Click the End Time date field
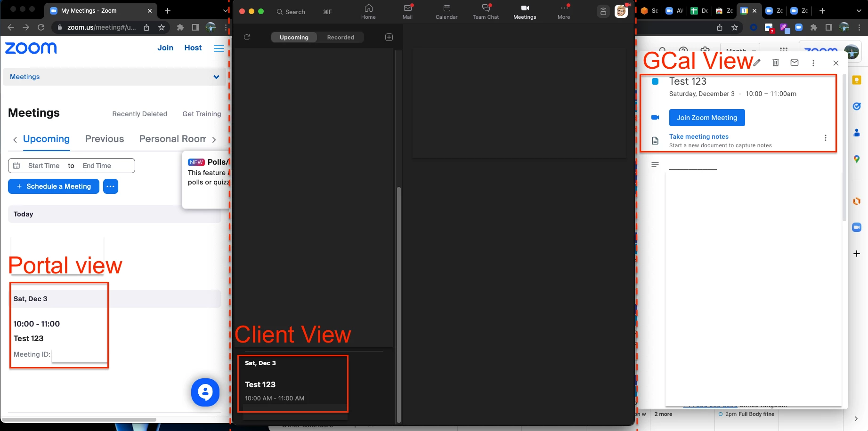Screen dimensions: 868x431 pyautogui.click(x=97, y=166)
